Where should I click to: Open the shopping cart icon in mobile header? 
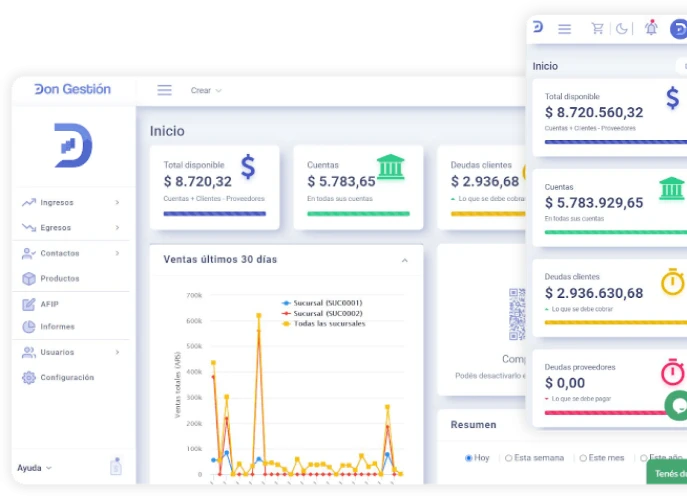(597, 29)
